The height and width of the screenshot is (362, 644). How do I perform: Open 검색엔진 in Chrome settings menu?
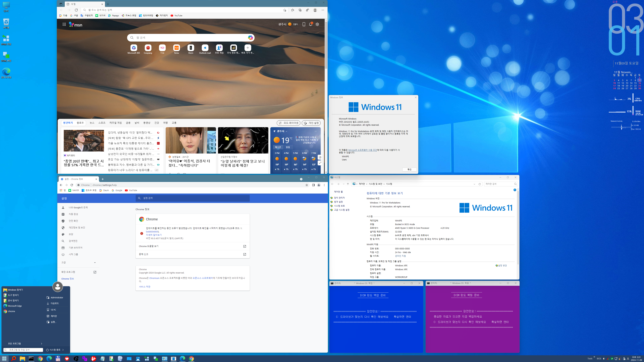(x=73, y=241)
